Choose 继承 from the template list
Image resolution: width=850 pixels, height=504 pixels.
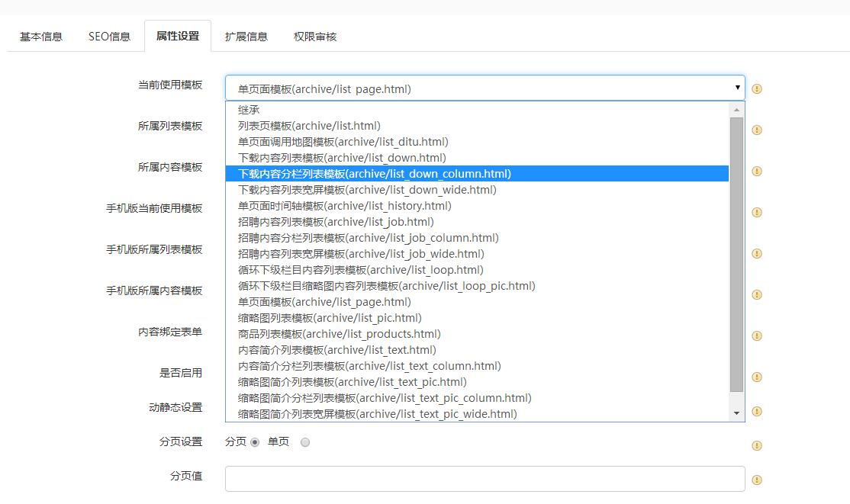tap(249, 110)
